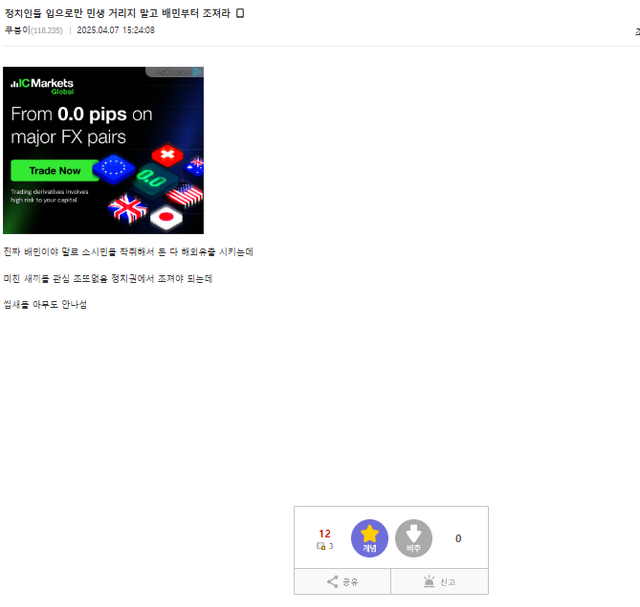This screenshot has width=640, height=607.
Task: Click the post title text
Action: [x=117, y=13]
